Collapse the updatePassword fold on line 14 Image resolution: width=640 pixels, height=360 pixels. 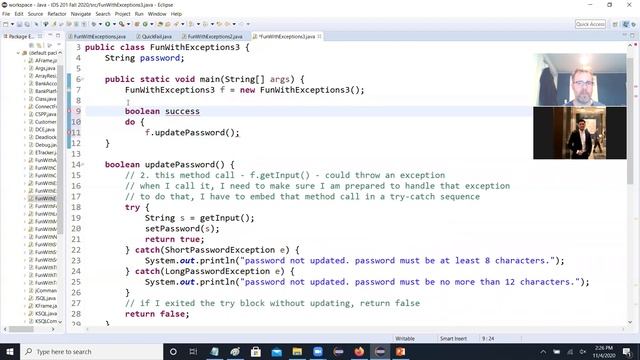click(83, 164)
